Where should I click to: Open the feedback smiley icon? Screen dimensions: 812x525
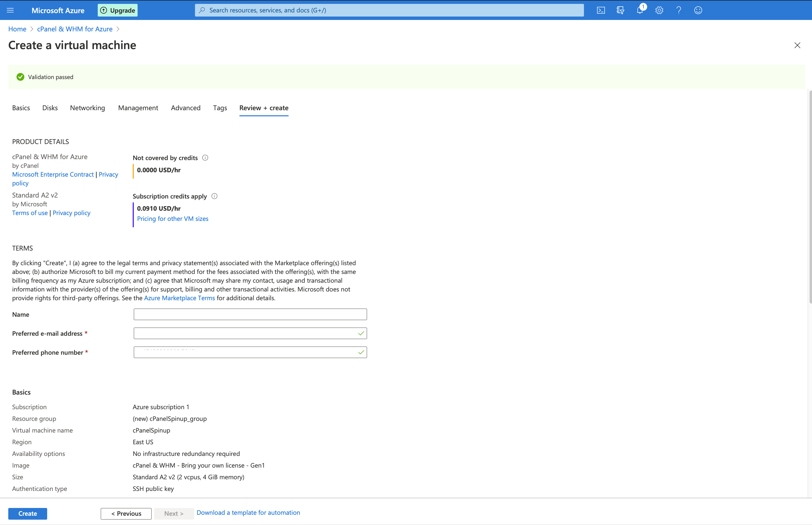[698, 10]
